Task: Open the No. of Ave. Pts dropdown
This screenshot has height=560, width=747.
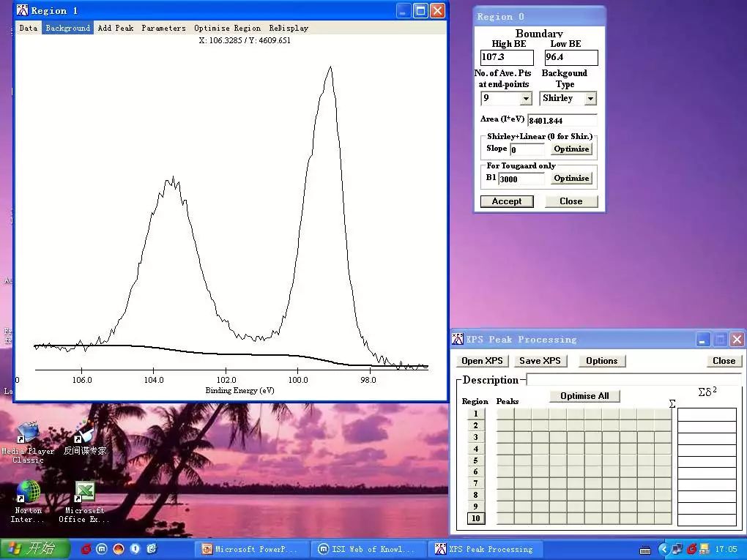Action: pos(526,99)
